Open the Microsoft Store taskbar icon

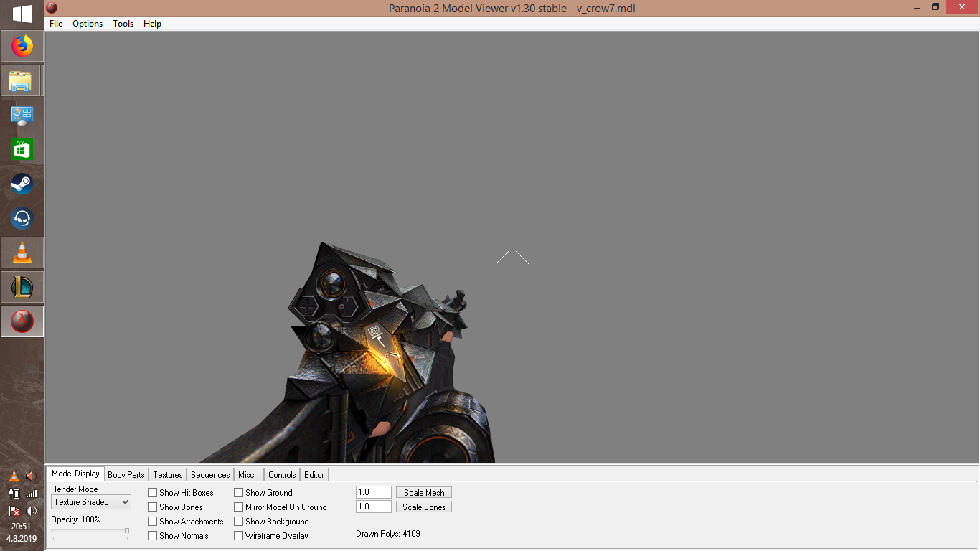22,150
